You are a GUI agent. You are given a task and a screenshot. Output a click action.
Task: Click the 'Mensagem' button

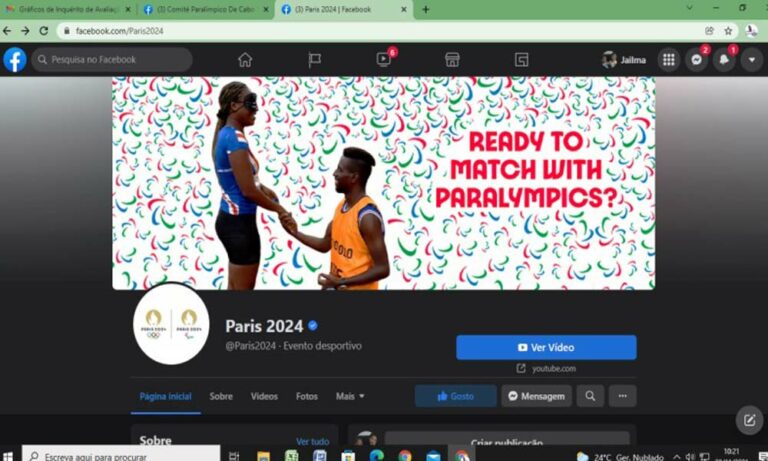536,396
